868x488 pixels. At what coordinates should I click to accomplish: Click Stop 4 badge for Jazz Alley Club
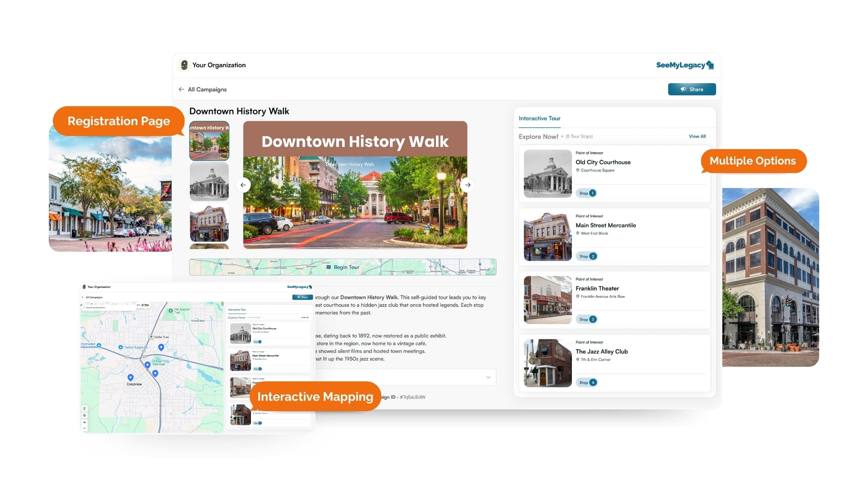pyautogui.click(x=588, y=383)
